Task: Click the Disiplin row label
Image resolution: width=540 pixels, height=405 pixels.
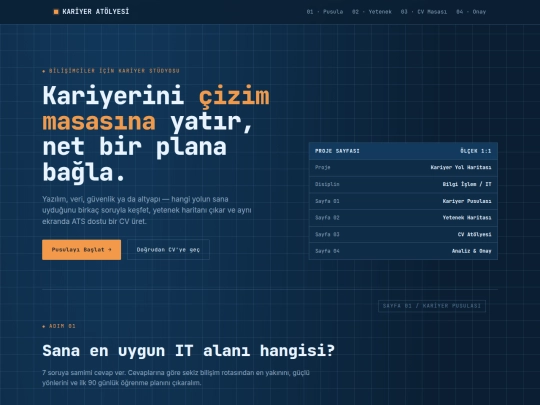Action: (327, 184)
